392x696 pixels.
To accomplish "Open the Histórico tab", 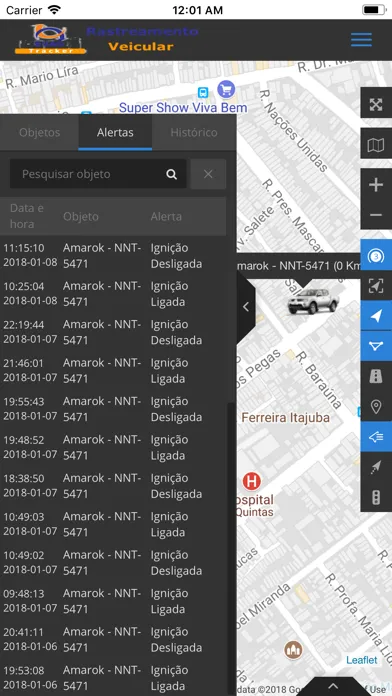I will (x=194, y=132).
